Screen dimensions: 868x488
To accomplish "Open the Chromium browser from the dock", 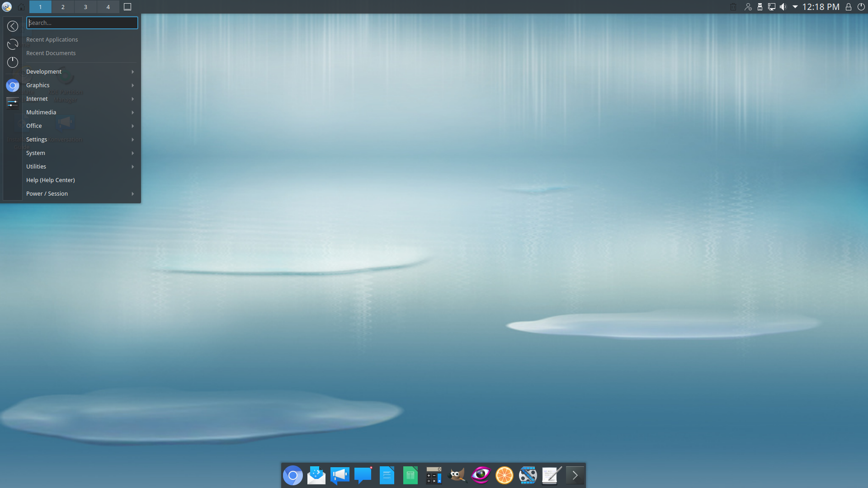I will click(x=292, y=475).
